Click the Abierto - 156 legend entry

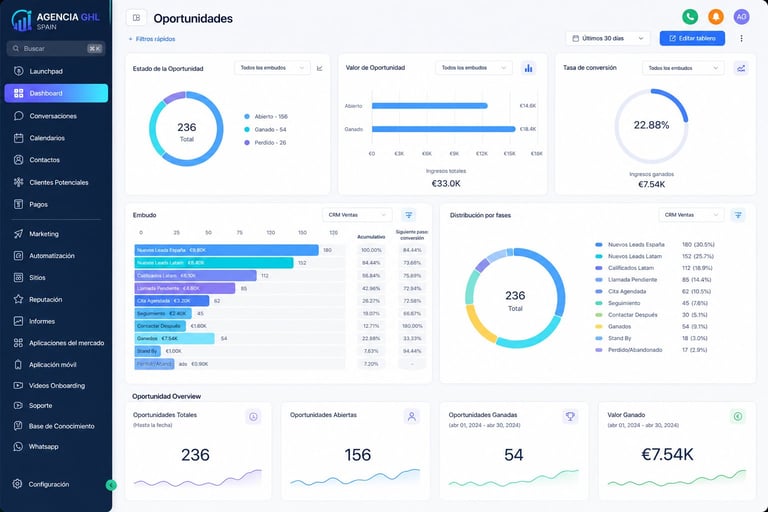click(x=266, y=117)
